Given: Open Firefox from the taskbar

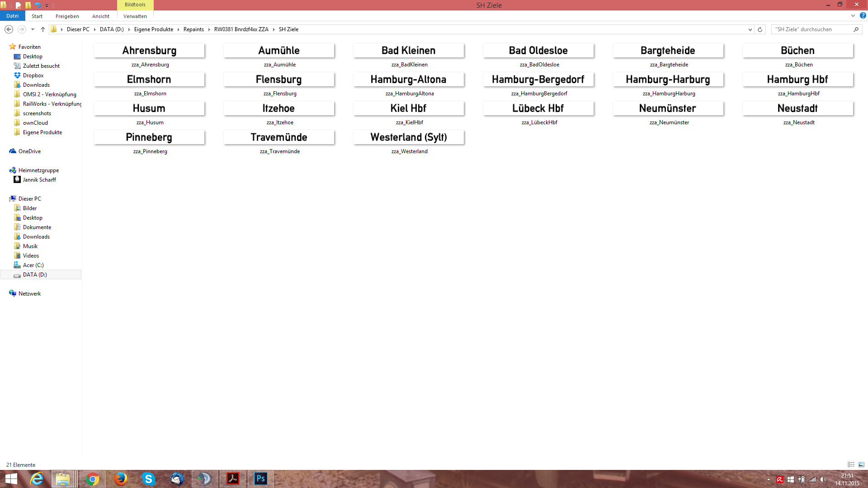Looking at the screenshot, I should coord(121,479).
